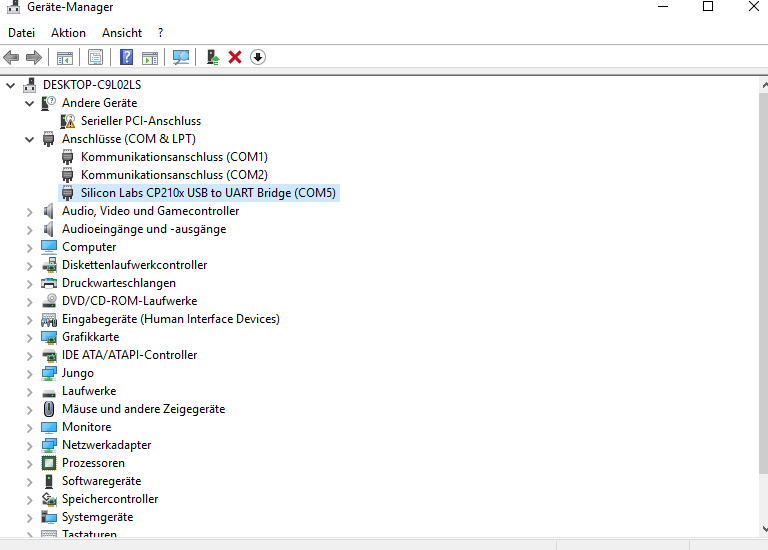
Task: Click the Geräte-Manager title bar icon
Action: point(13,7)
